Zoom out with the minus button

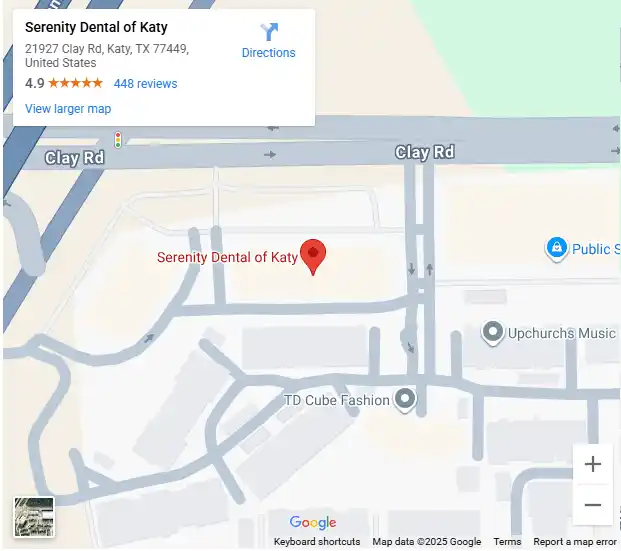click(x=592, y=505)
